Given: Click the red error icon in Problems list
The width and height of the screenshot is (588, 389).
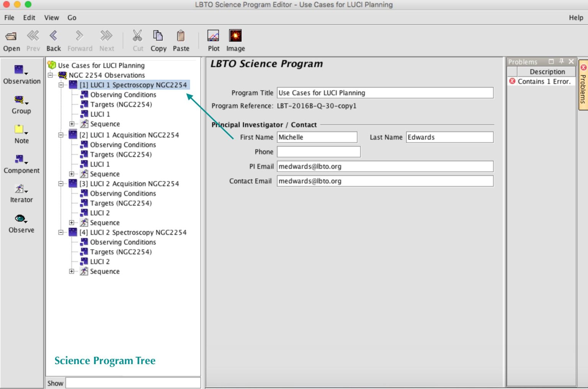Looking at the screenshot, I should [x=512, y=81].
